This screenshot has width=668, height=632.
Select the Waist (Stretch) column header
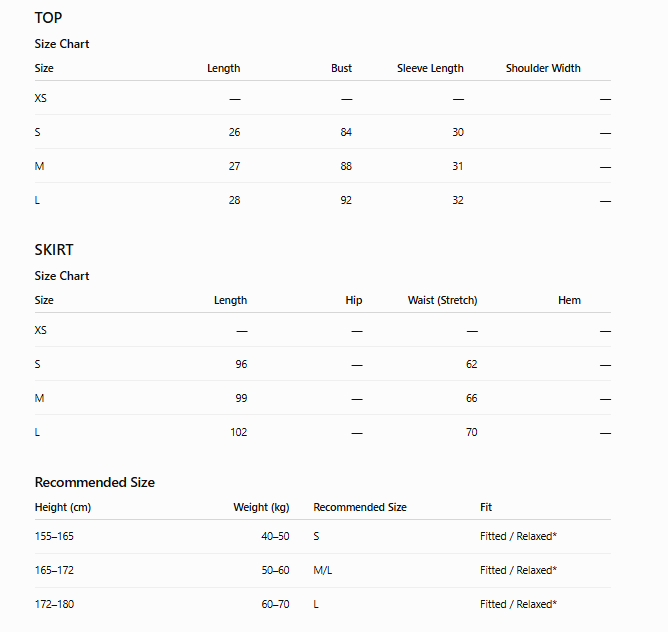point(442,300)
